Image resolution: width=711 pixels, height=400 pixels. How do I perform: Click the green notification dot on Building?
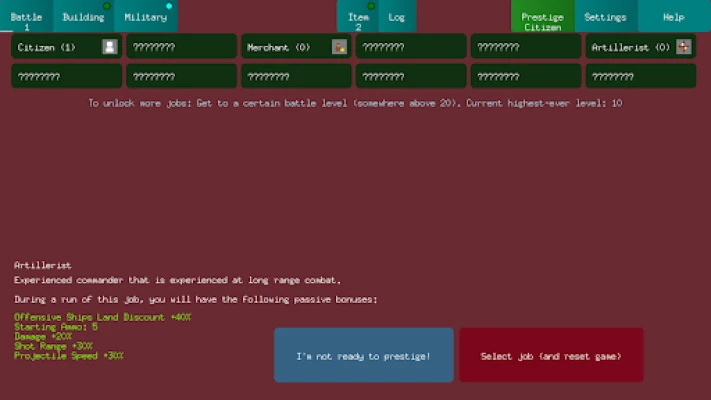[x=106, y=6]
